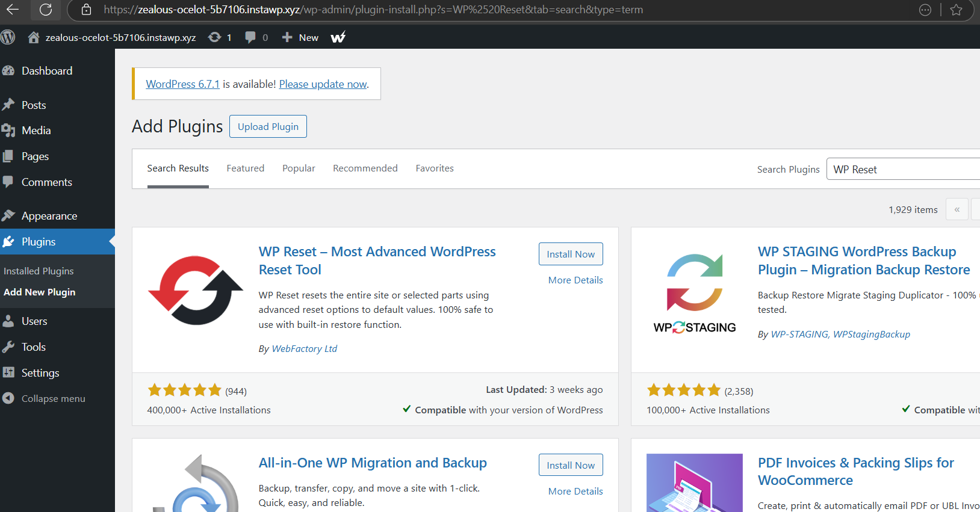Click the Collapse menu arrow icon

8,398
